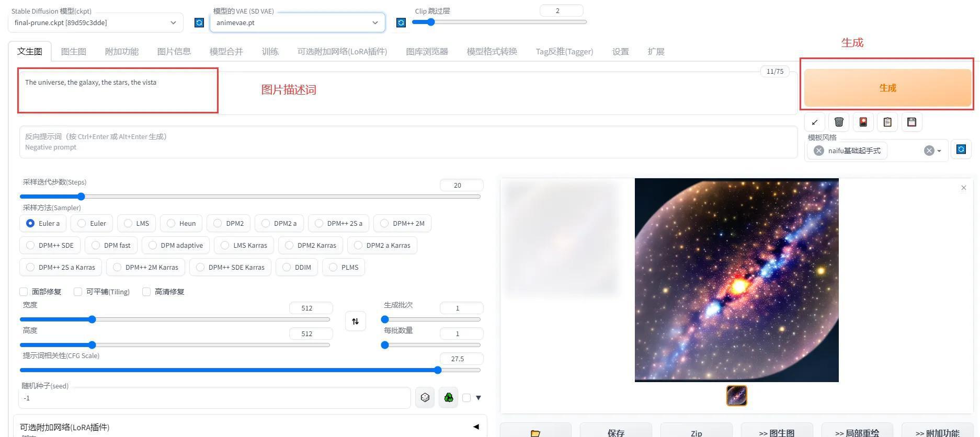Click the 保存 button
980x437 pixels.
(616, 431)
